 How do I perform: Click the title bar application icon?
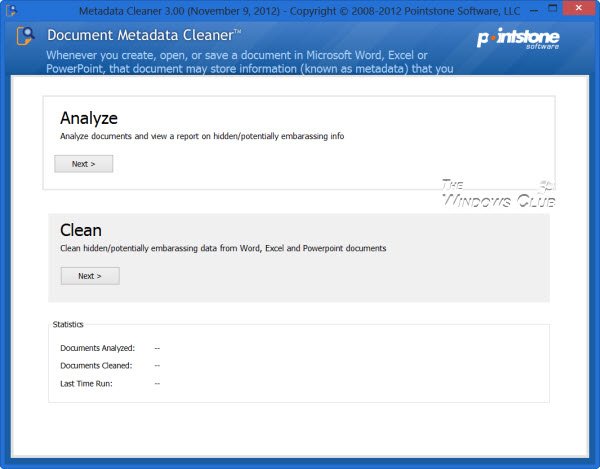click(12, 10)
